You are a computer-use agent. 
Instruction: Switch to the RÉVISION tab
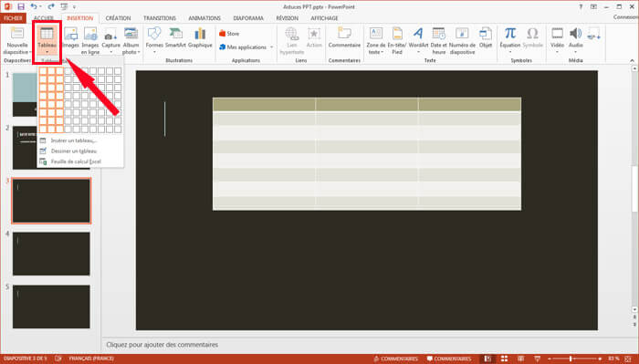[287, 18]
